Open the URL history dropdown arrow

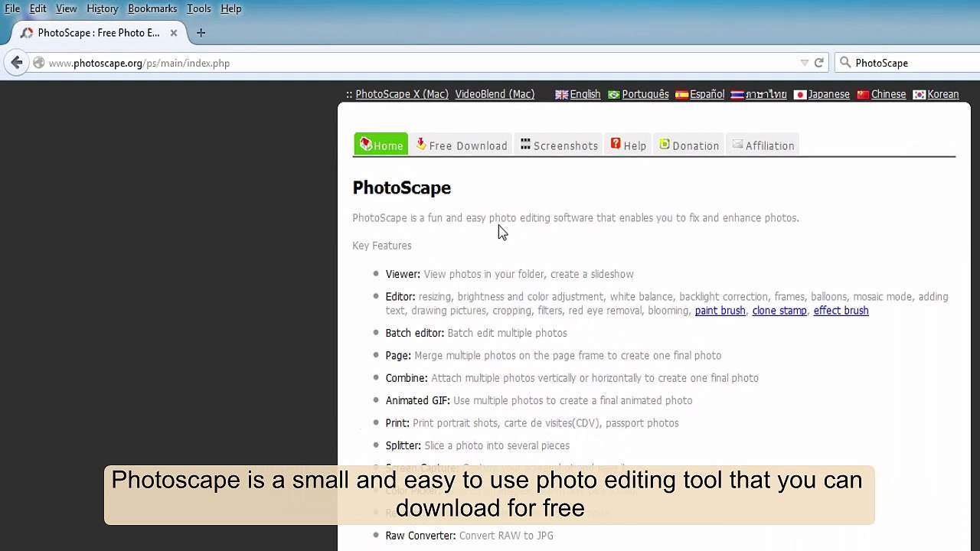click(804, 63)
